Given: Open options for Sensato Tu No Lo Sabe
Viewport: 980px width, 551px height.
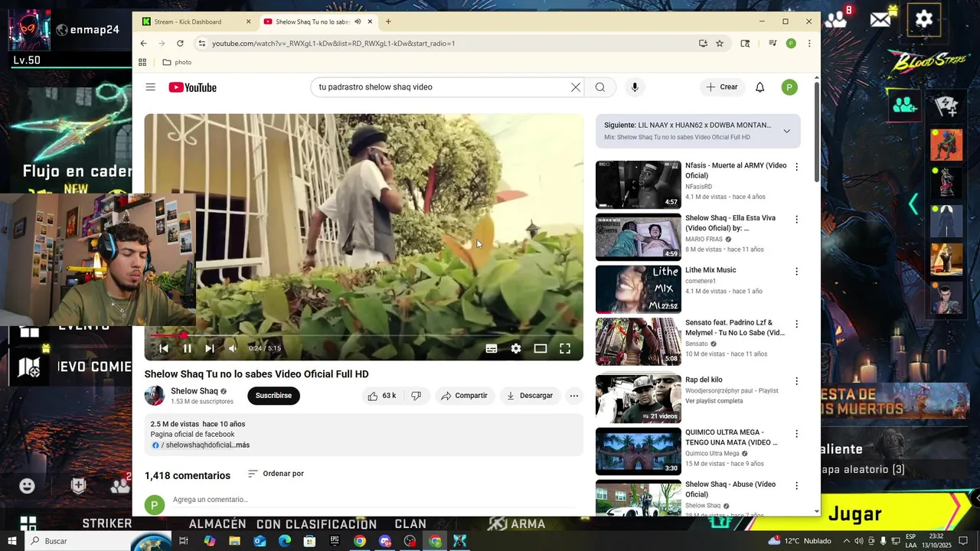Looking at the screenshot, I should coord(796,324).
